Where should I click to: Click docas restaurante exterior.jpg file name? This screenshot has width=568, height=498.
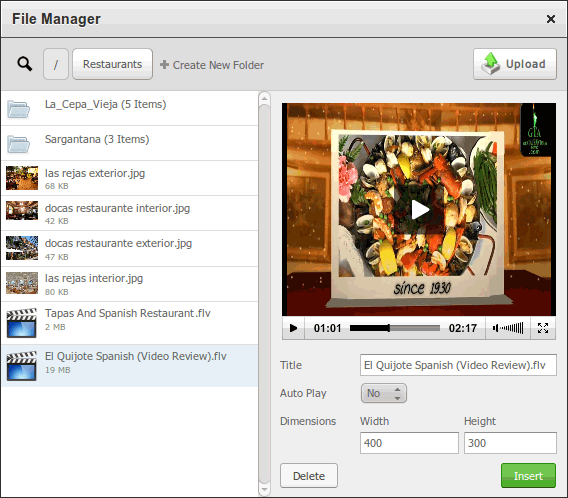[118, 243]
